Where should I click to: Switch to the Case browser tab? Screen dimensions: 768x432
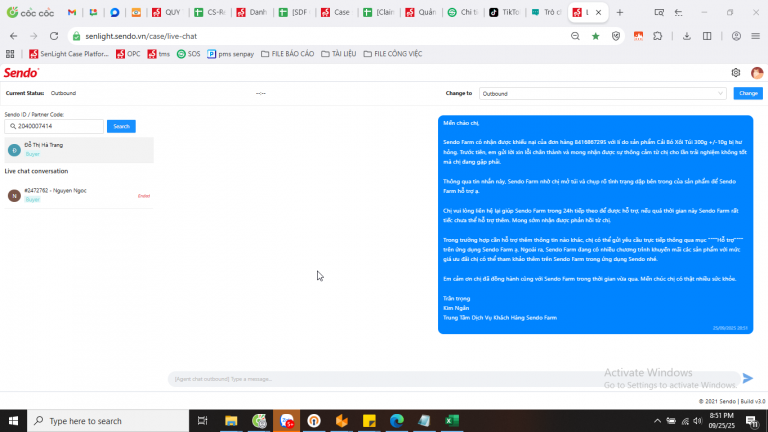click(336, 12)
